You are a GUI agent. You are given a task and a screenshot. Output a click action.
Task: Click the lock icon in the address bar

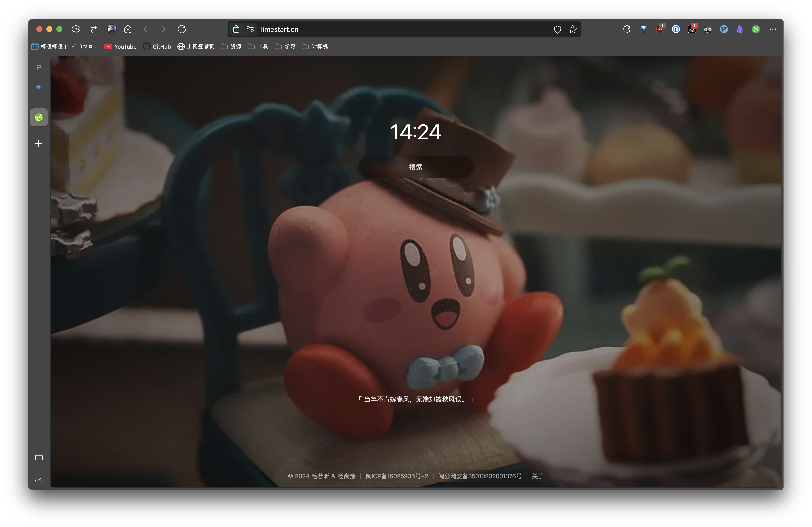[x=236, y=29]
